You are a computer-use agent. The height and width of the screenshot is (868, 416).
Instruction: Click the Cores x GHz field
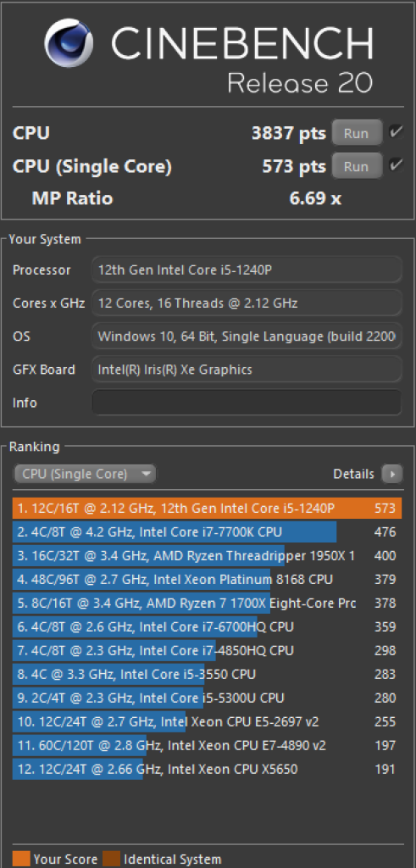click(247, 303)
